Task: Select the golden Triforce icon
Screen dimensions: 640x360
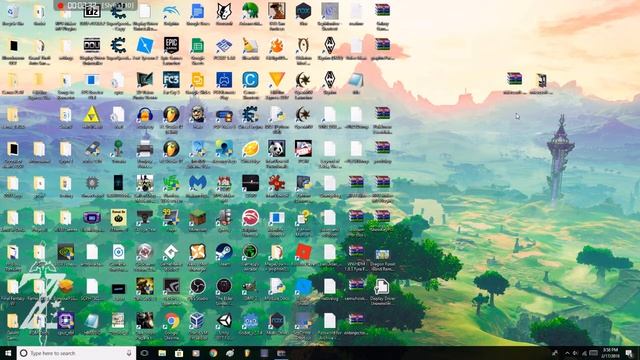Action: click(92, 115)
